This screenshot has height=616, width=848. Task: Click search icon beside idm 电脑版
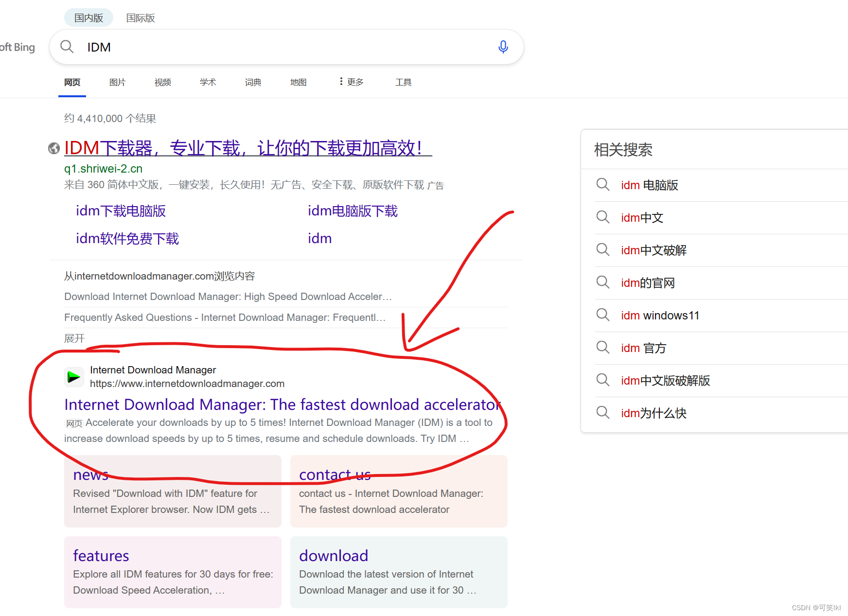tap(603, 185)
